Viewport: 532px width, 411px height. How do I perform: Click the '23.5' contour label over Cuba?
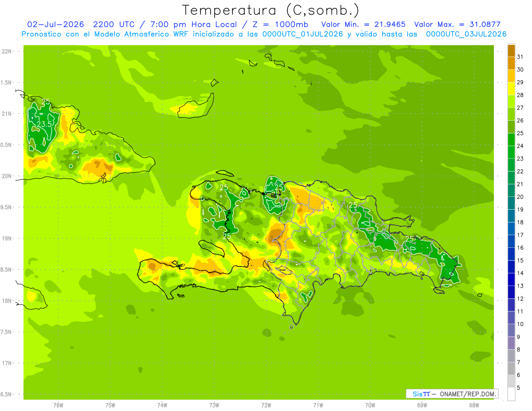[x=44, y=125]
